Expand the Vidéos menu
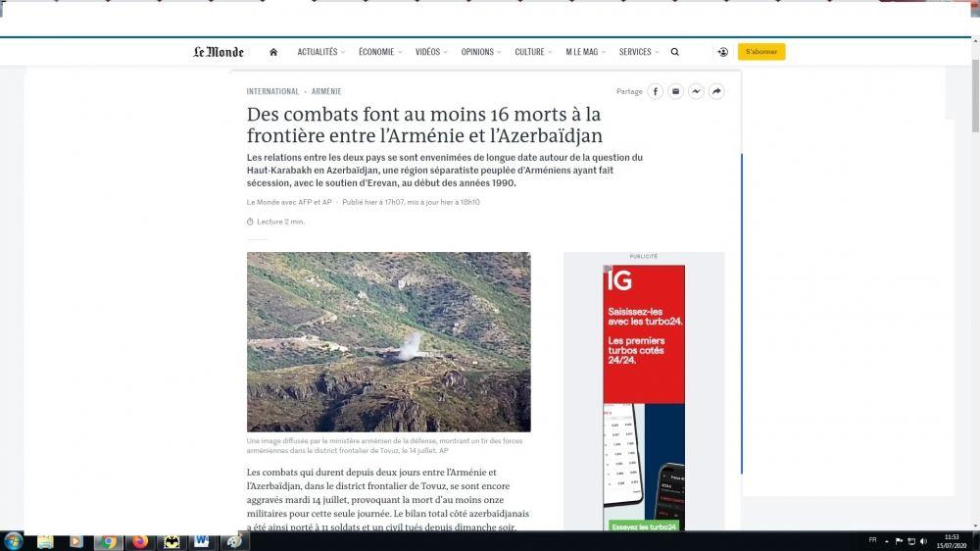 click(430, 52)
